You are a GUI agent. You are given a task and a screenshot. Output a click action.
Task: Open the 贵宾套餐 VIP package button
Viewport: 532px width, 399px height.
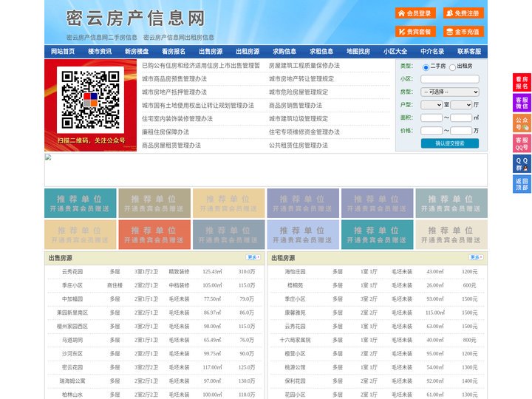click(415, 32)
